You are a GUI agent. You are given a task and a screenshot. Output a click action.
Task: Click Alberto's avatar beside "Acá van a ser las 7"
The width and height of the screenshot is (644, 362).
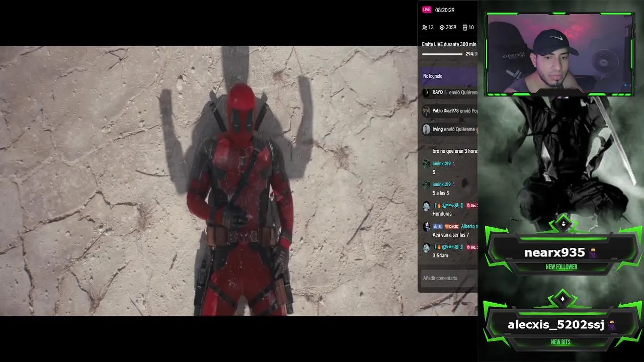pyautogui.click(x=426, y=227)
